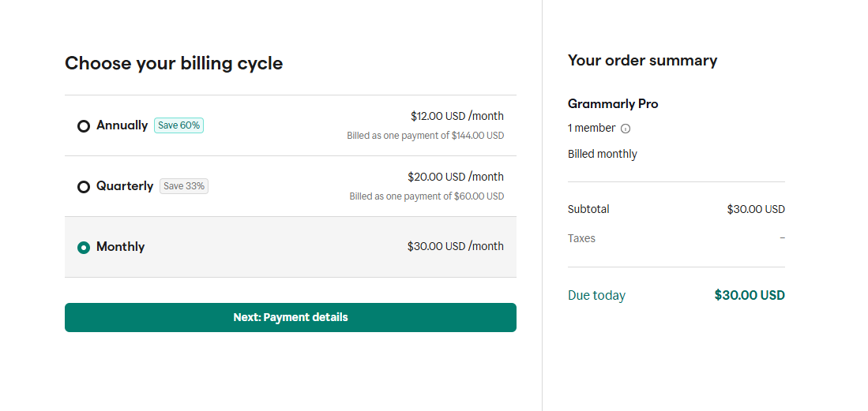Click the info icon next to 1 member
Image resolution: width=868 pixels, height=411 pixels.
click(626, 129)
